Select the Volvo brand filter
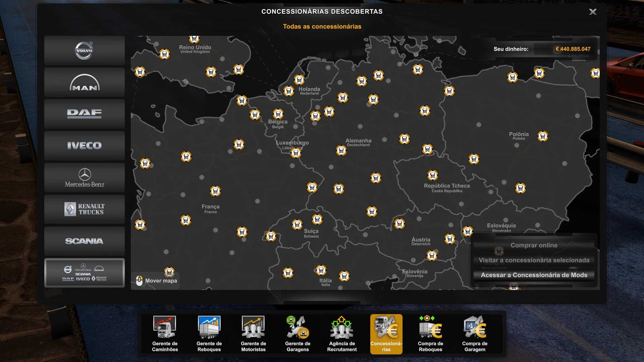Screen dimensions: 644x362 84,51
